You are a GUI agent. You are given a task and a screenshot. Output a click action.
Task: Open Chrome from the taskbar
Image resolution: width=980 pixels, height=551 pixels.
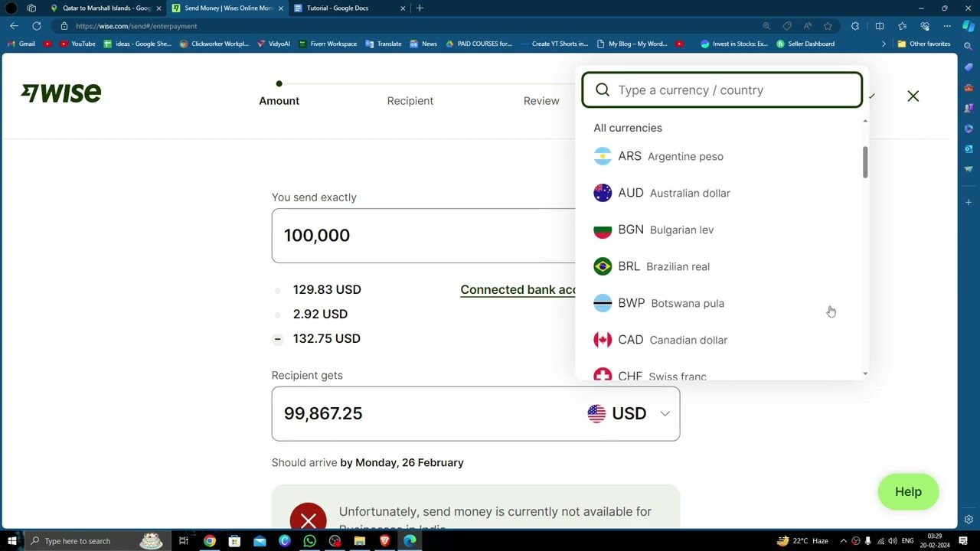209,541
